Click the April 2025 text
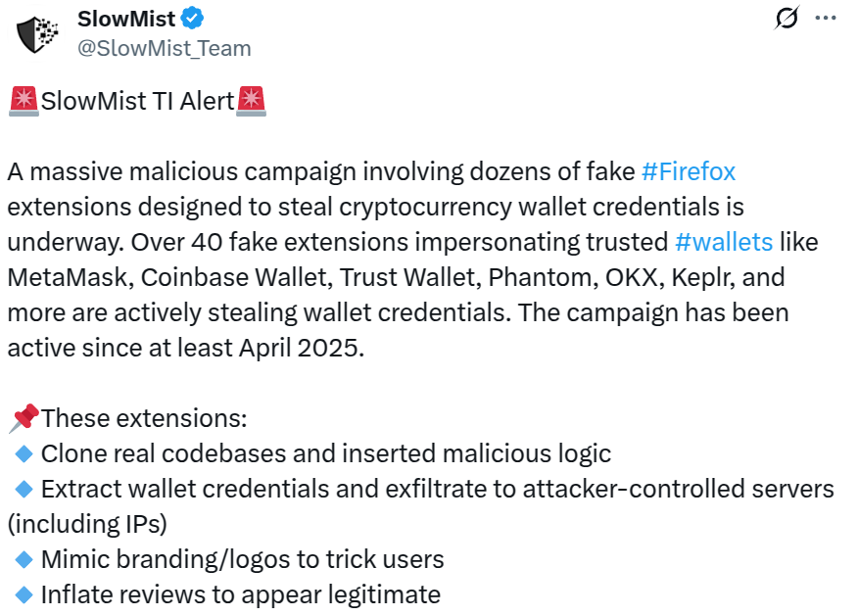 click(302, 348)
